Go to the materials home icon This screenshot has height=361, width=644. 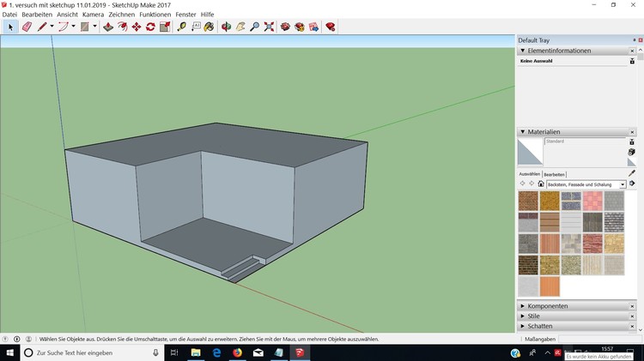pyautogui.click(x=541, y=184)
